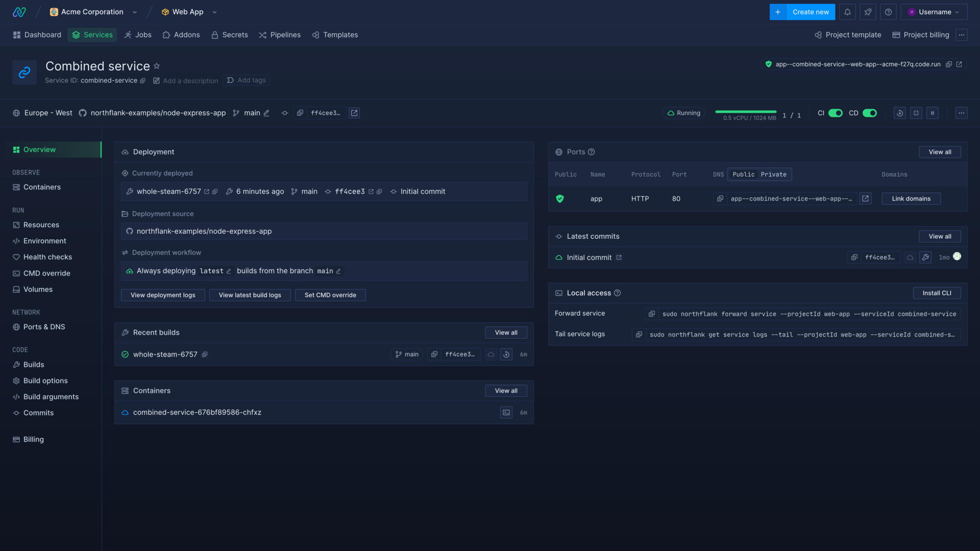
Task: Copy the port DNS address
Action: [720, 198]
